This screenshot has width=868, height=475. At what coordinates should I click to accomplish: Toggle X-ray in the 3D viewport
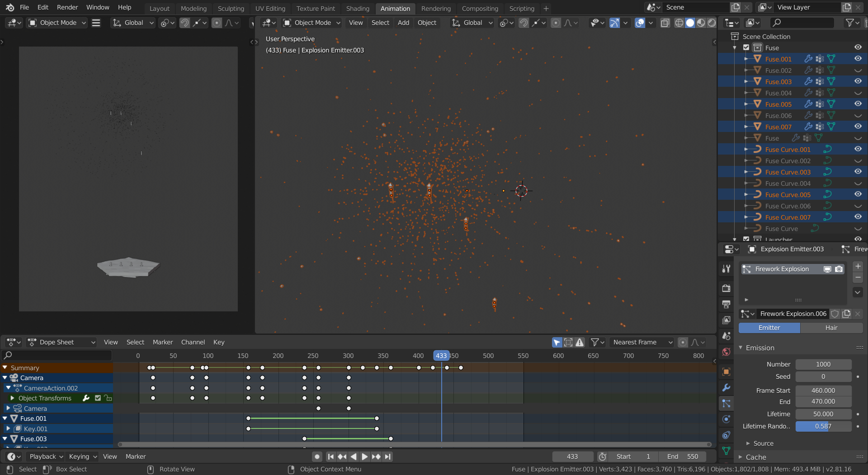click(665, 23)
